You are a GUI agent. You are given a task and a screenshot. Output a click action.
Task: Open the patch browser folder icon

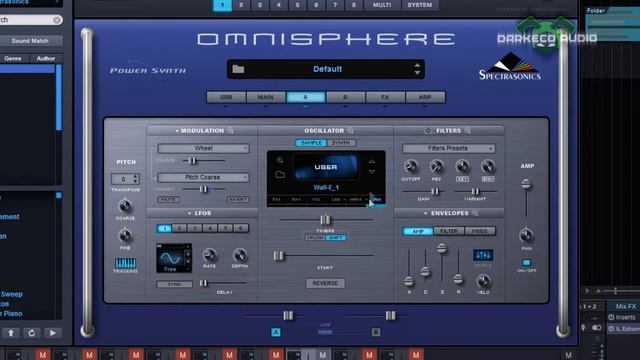[x=238, y=69]
